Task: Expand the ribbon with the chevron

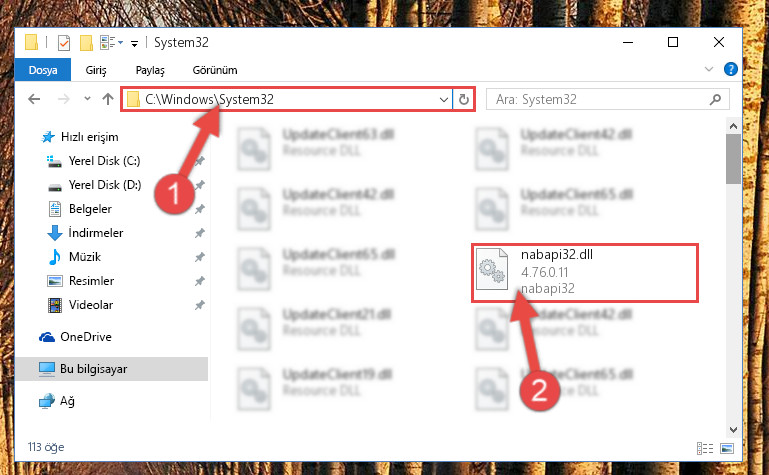Action: (709, 69)
